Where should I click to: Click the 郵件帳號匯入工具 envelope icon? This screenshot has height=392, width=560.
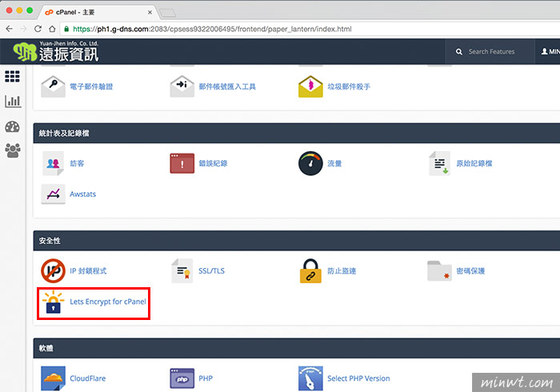coord(182,86)
